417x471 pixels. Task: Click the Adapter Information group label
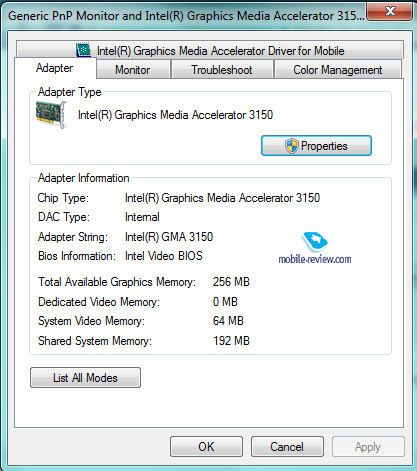tap(84, 178)
